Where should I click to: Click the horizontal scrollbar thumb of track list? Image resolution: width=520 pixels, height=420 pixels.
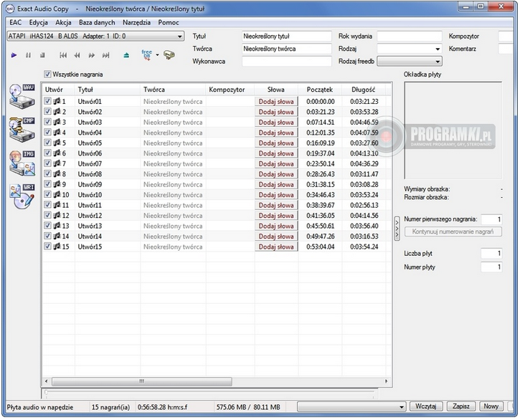coord(141,381)
